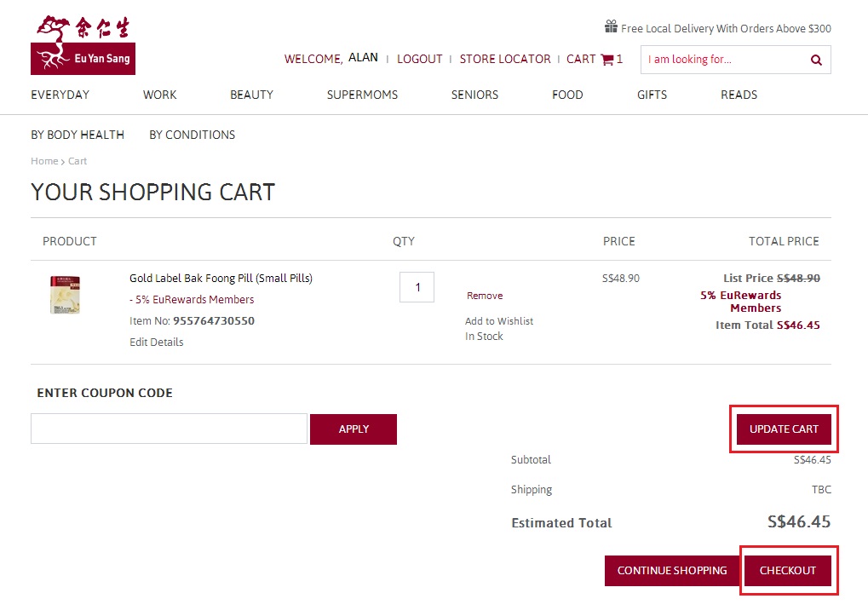Open the Store Locator link

coord(505,60)
